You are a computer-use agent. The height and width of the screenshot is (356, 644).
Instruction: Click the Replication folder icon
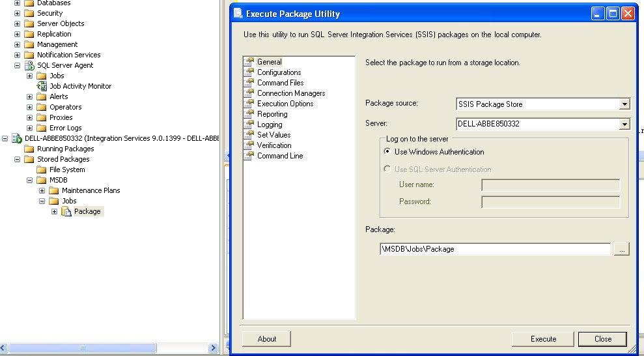coord(29,34)
